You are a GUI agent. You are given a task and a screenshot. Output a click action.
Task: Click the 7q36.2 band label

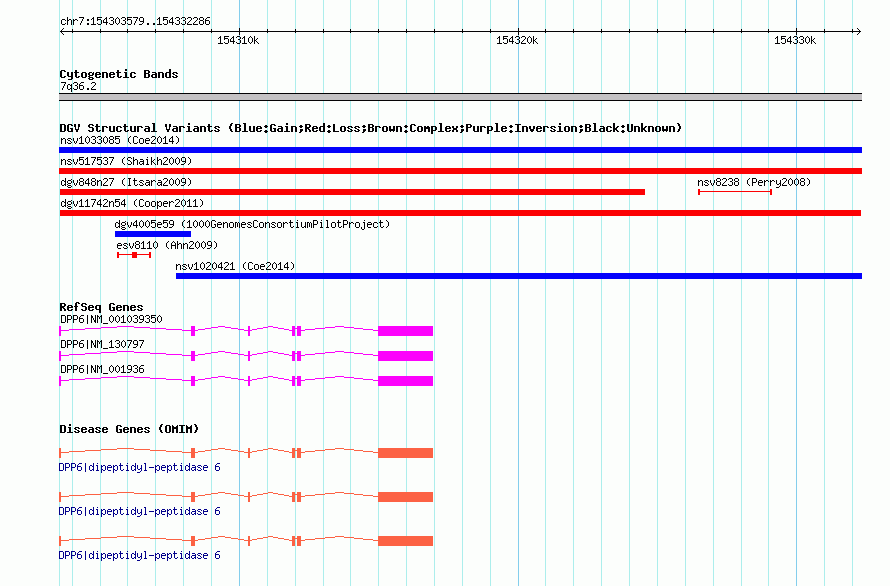click(x=78, y=86)
